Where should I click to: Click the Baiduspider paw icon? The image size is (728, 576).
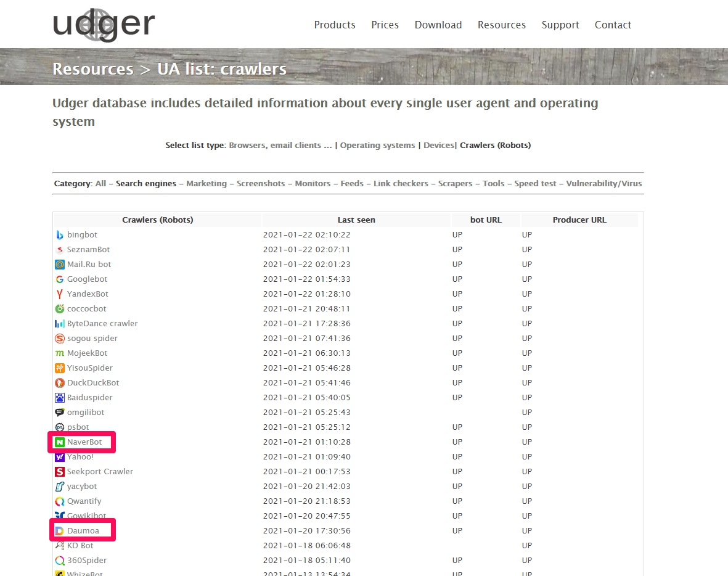pos(59,398)
